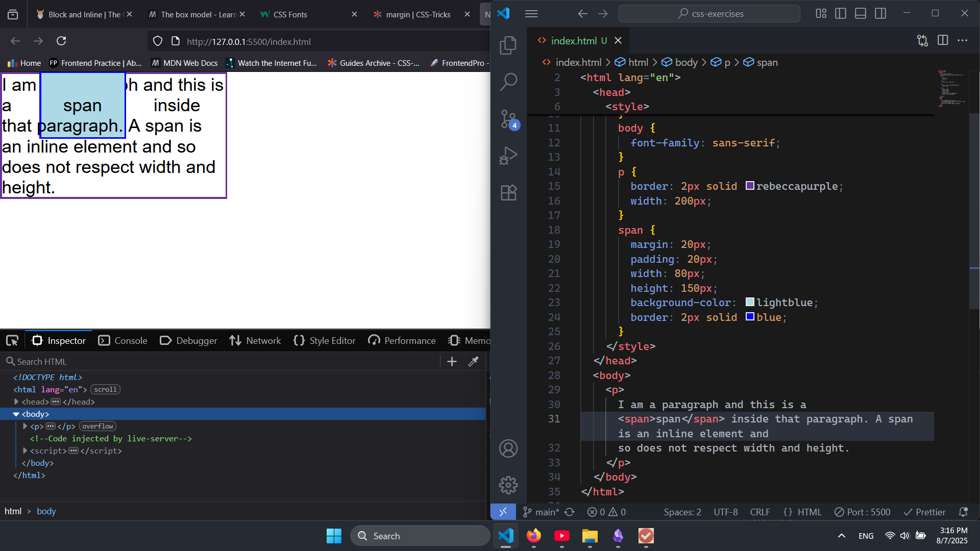
Task: Synchronize changes from the status bar
Action: pyautogui.click(x=570, y=512)
